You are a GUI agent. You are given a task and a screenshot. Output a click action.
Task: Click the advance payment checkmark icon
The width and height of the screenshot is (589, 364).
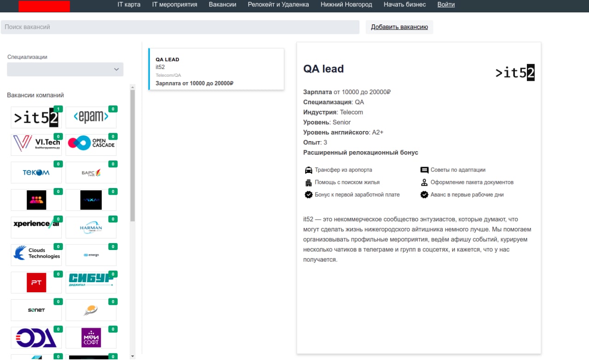tap(424, 195)
